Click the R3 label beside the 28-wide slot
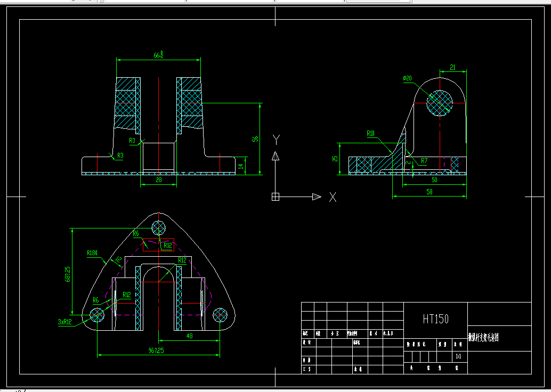 (x=132, y=141)
